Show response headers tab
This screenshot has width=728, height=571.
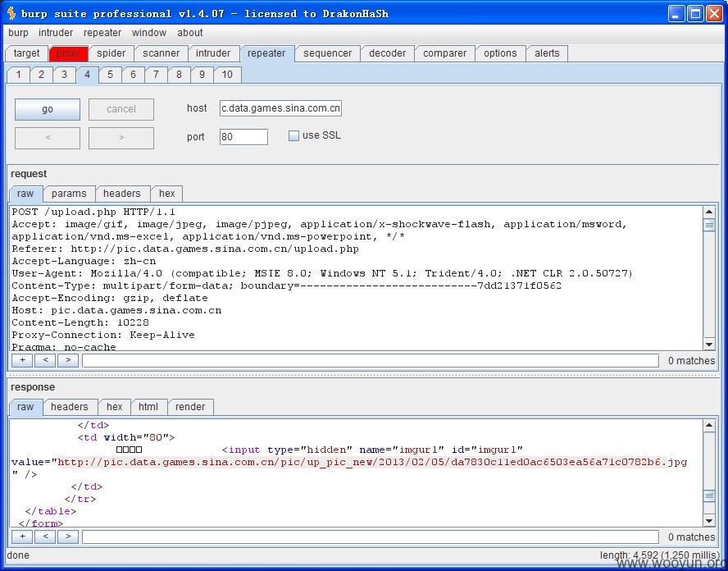tap(70, 407)
